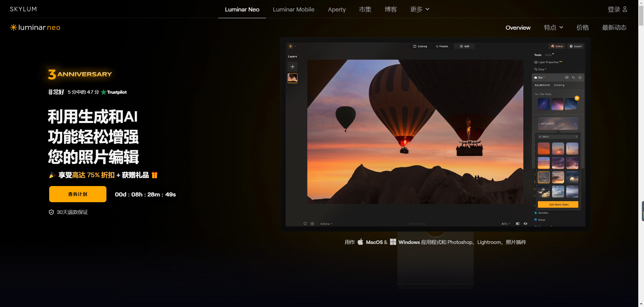
Task: Click the SKYLUM logo
Action: 23,9
